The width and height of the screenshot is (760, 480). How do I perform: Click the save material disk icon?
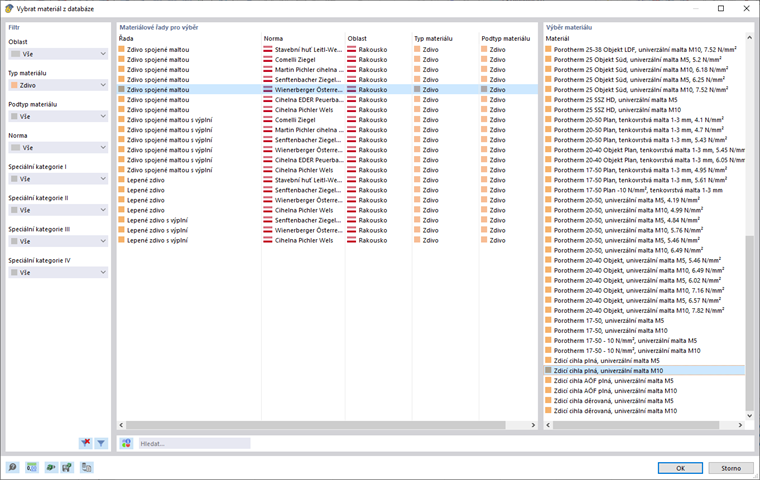67,467
